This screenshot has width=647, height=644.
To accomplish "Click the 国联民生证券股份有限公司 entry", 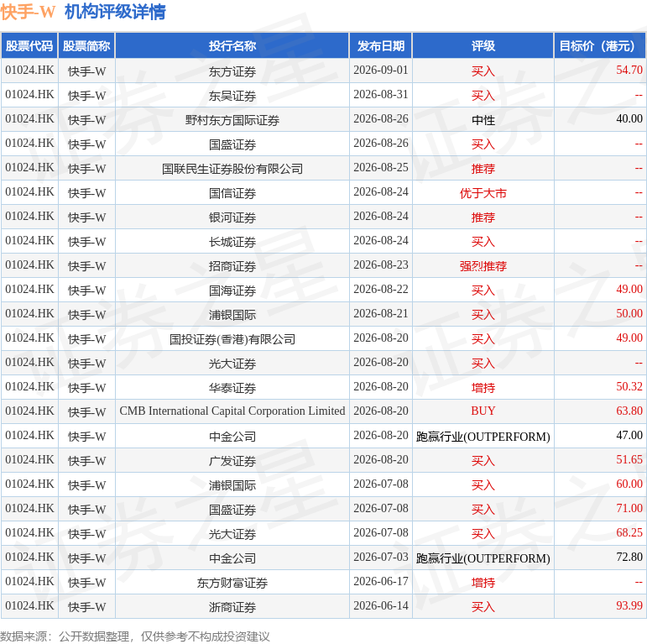I will 232,169.
